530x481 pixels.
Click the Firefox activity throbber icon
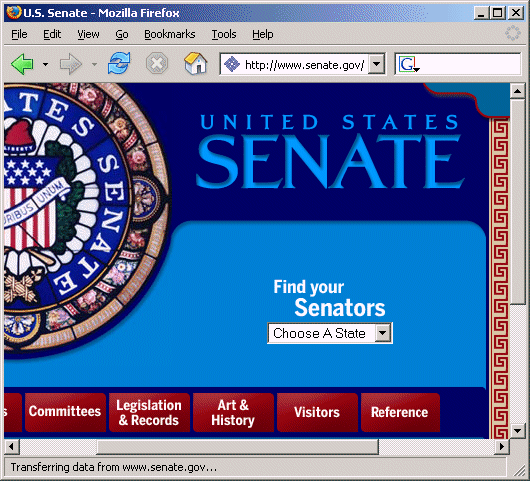(x=512, y=33)
